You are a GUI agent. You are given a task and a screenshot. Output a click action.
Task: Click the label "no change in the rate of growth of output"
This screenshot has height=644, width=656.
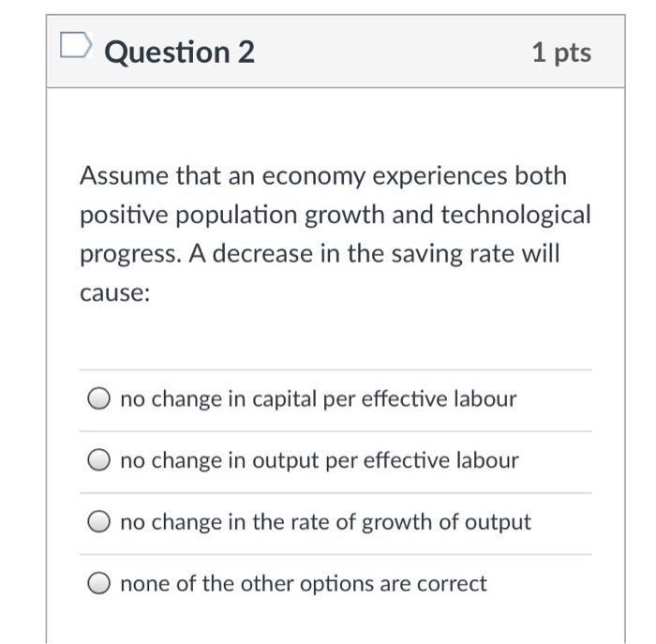(x=325, y=522)
